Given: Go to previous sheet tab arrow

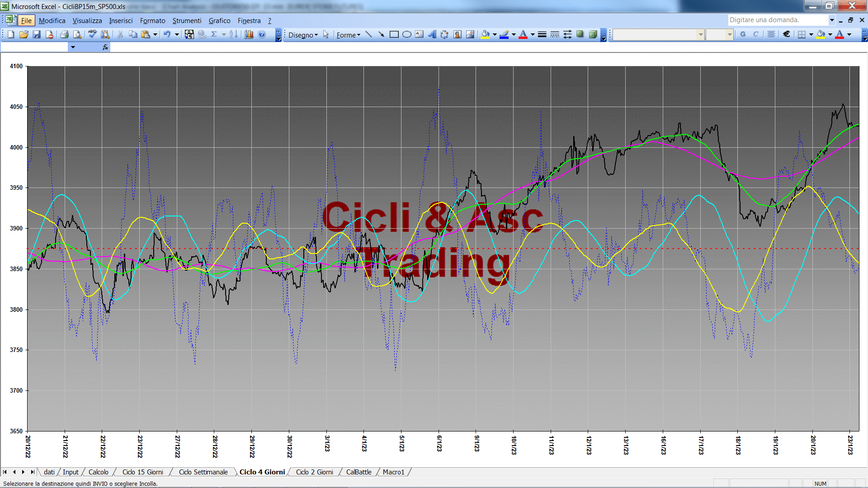Looking at the screenshot, I should pyautogui.click(x=14, y=472).
